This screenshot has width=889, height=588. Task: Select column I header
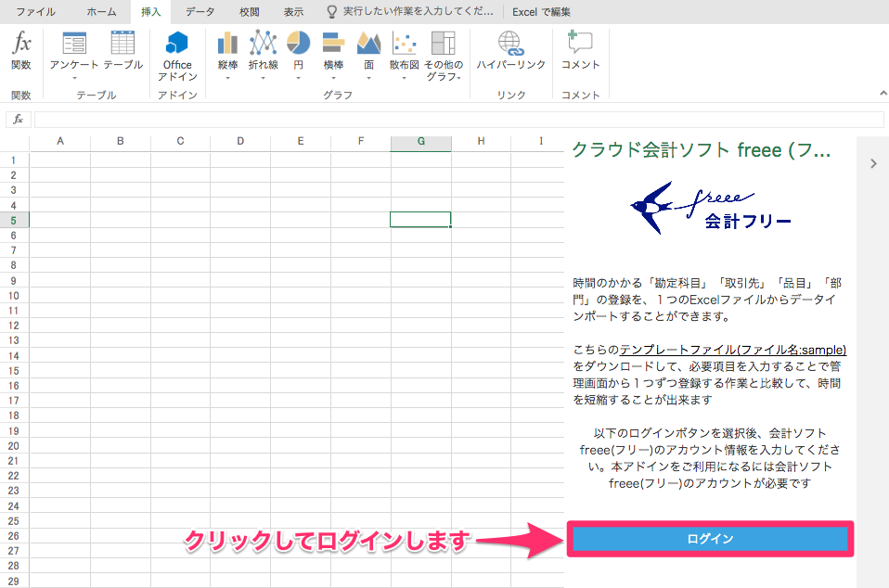pyautogui.click(x=540, y=142)
